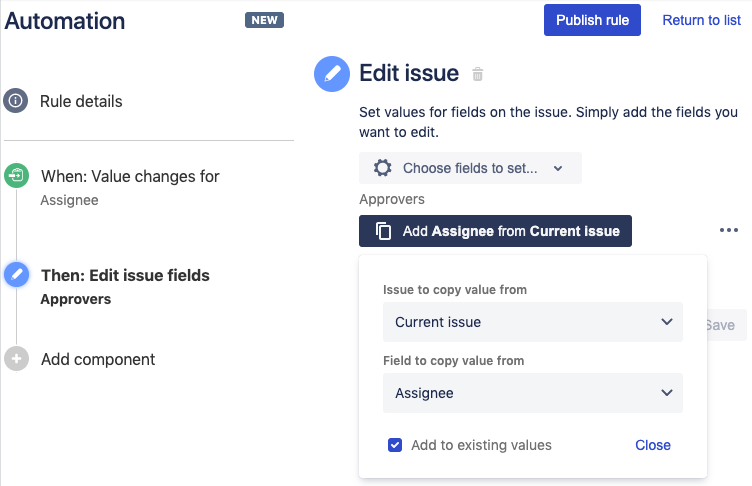This screenshot has width=752, height=486.
Task: Click the Publish rule button
Action: click(x=592, y=20)
